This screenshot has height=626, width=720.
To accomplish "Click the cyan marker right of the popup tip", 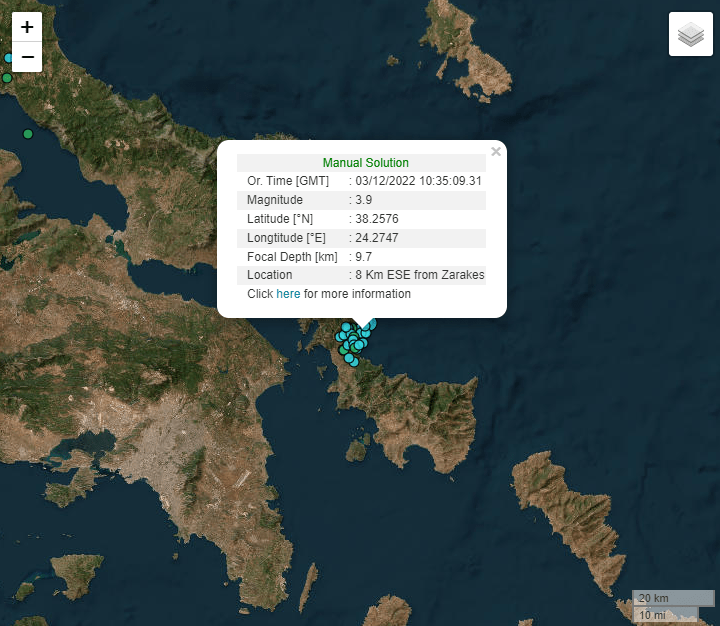I will coord(372,323).
